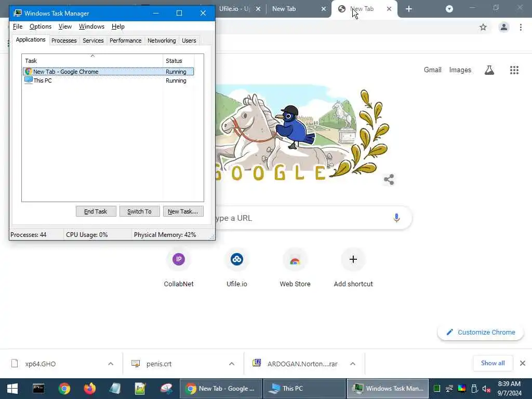Switch to the Ufile.io Chrome tab
532x399 pixels.
234,9
